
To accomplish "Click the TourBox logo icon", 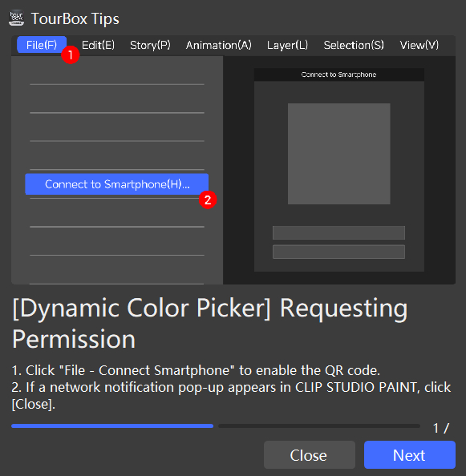I will [x=16, y=18].
